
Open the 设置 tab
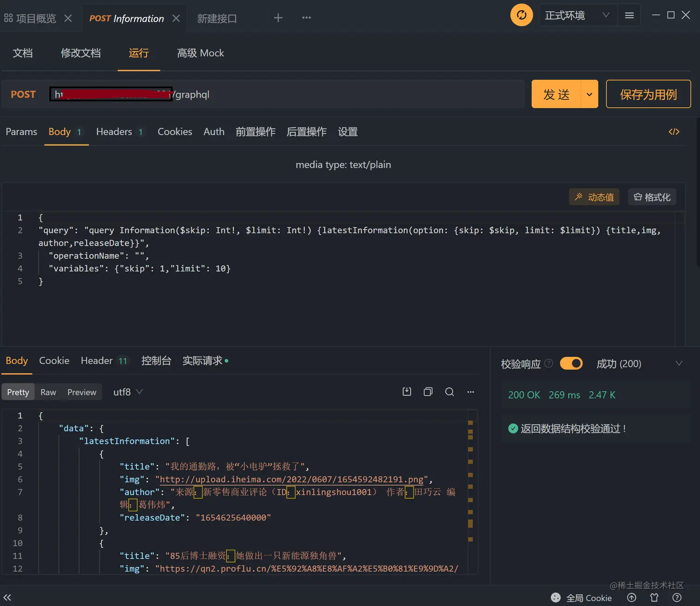(x=348, y=132)
